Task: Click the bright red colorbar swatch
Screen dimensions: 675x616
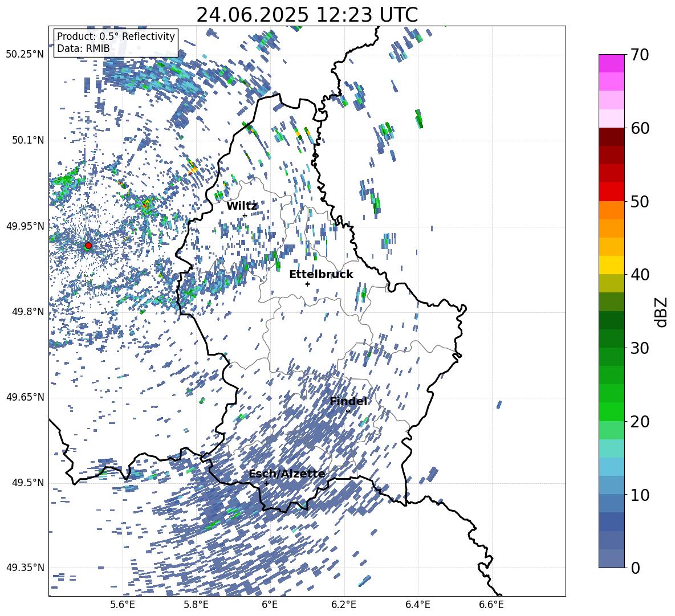Action: [x=611, y=191]
